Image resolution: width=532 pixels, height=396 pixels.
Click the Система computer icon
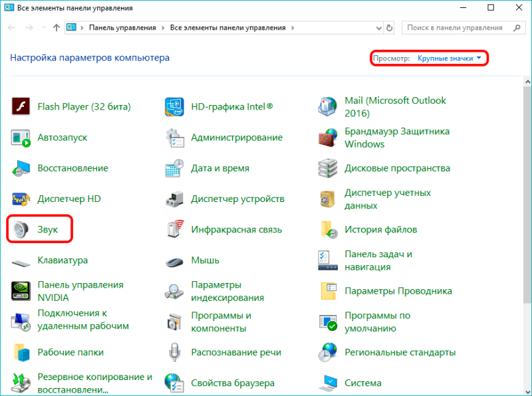(x=328, y=383)
